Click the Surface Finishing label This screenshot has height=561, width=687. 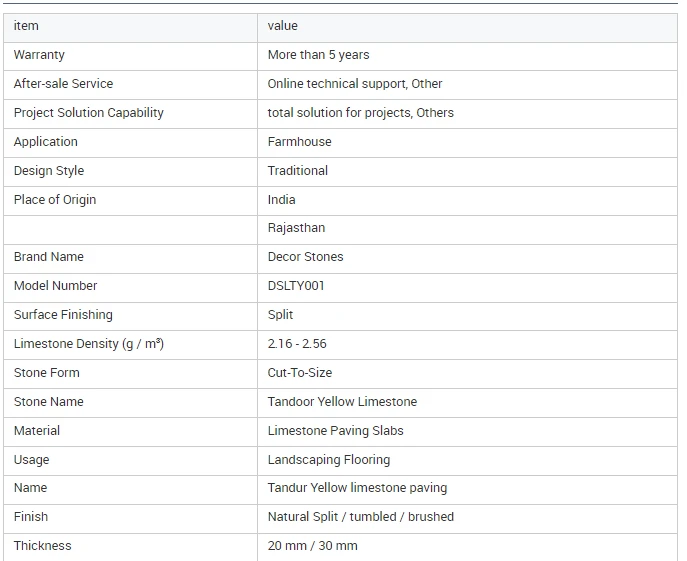tap(63, 315)
